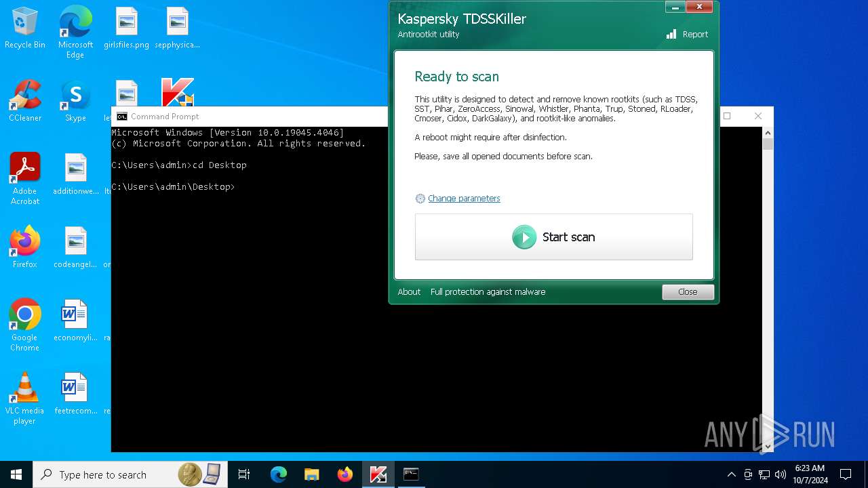Select the Google Chrome desktop shortcut
The height and width of the screenshot is (488, 868).
tap(25, 325)
